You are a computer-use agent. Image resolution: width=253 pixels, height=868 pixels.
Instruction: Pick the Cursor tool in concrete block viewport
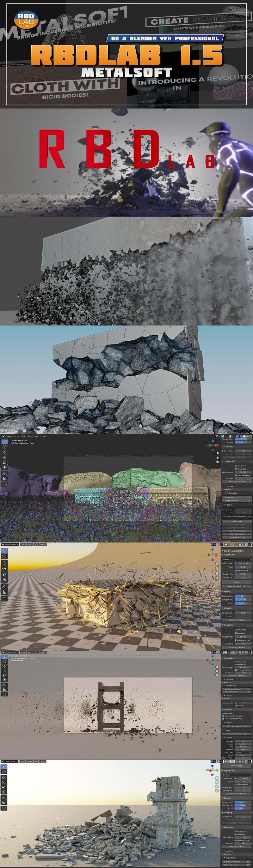(5, 662)
